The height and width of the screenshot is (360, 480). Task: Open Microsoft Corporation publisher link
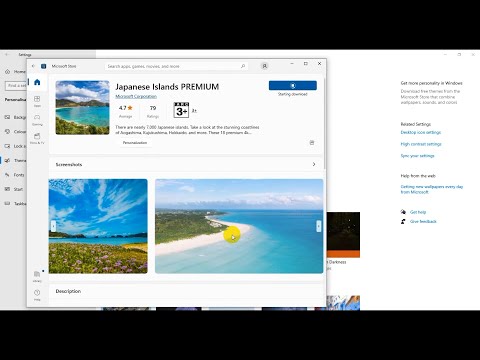tap(136, 96)
